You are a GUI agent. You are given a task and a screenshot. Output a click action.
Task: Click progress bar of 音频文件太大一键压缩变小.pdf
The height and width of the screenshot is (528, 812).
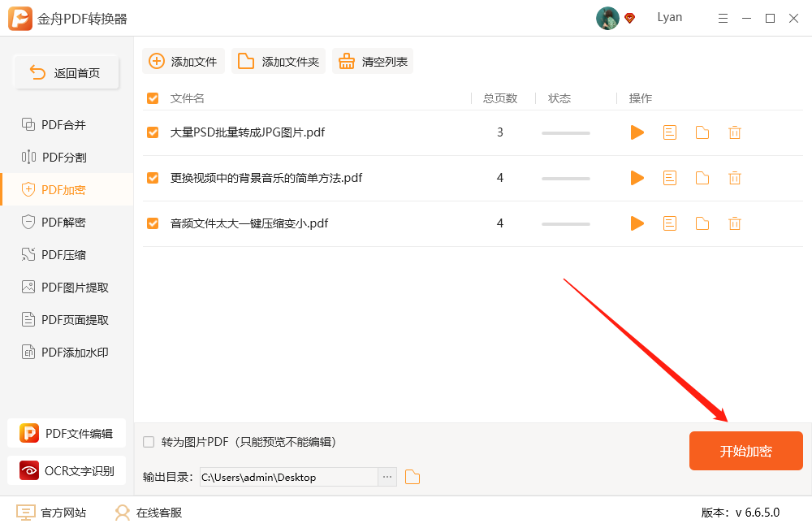point(565,224)
